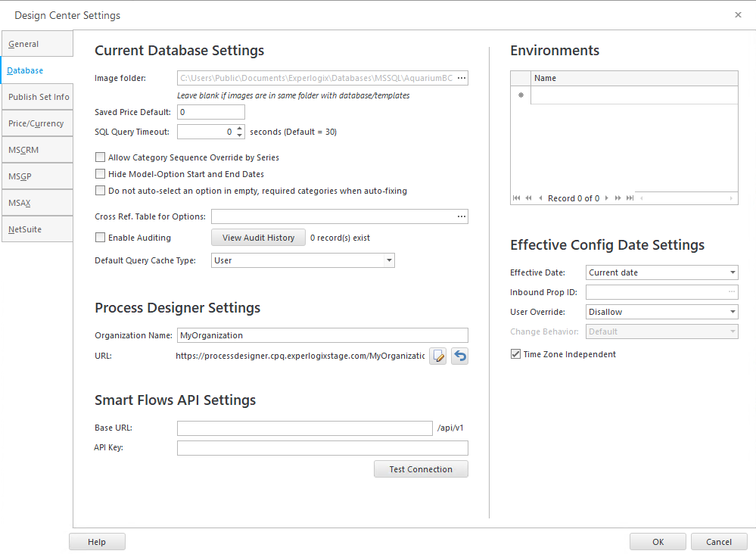This screenshot has width=756, height=554.
Task: Open the MSAX tab
Action: pos(37,203)
